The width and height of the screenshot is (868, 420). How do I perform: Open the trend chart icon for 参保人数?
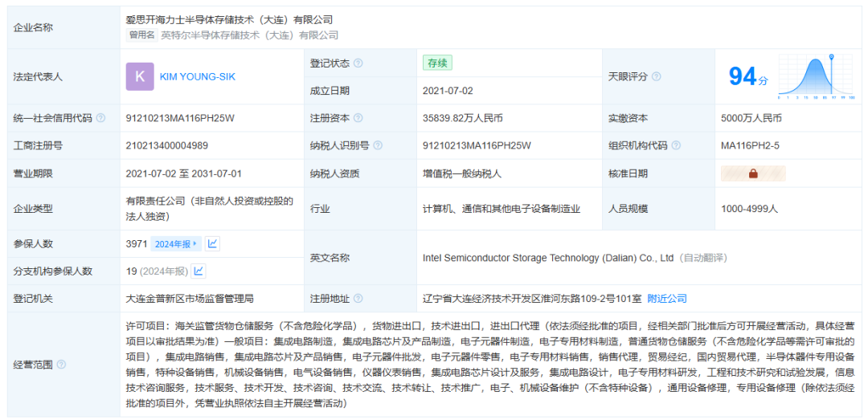212,243
